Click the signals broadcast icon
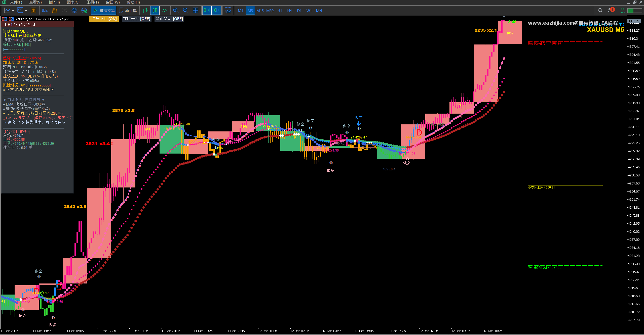The height and width of the screenshot is (335, 644). coord(64,11)
